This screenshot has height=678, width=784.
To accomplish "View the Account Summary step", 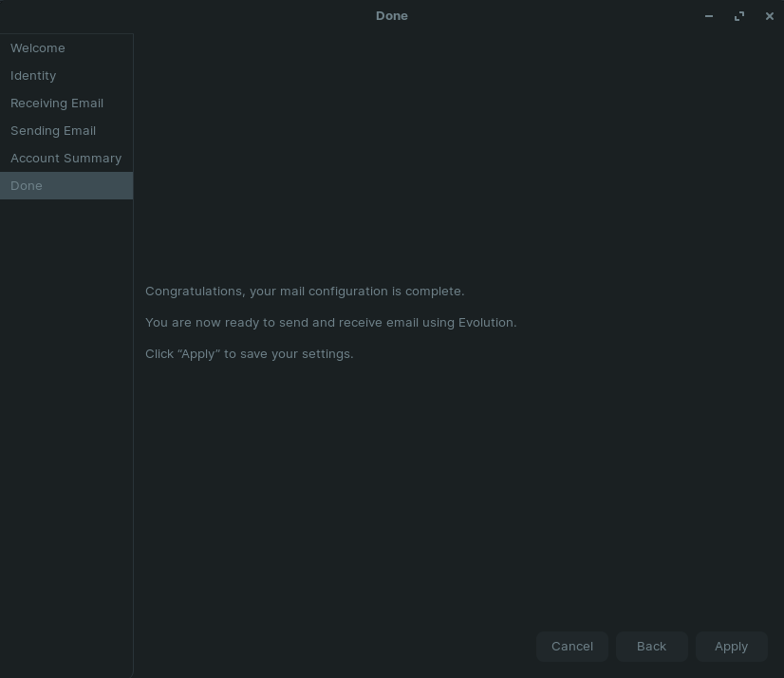I will 66,159.
